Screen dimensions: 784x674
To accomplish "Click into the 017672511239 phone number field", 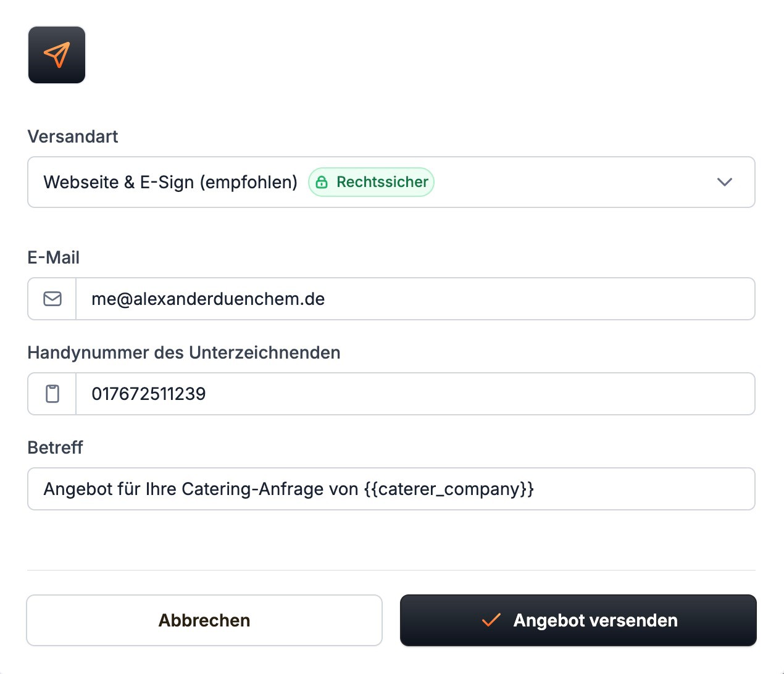I will tap(415, 394).
